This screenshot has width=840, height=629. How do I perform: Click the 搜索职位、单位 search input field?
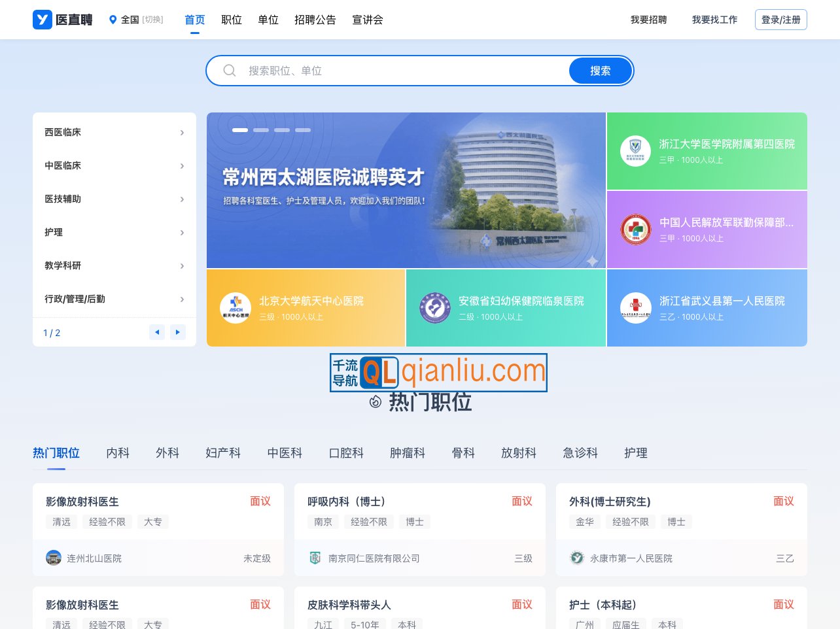(x=393, y=71)
